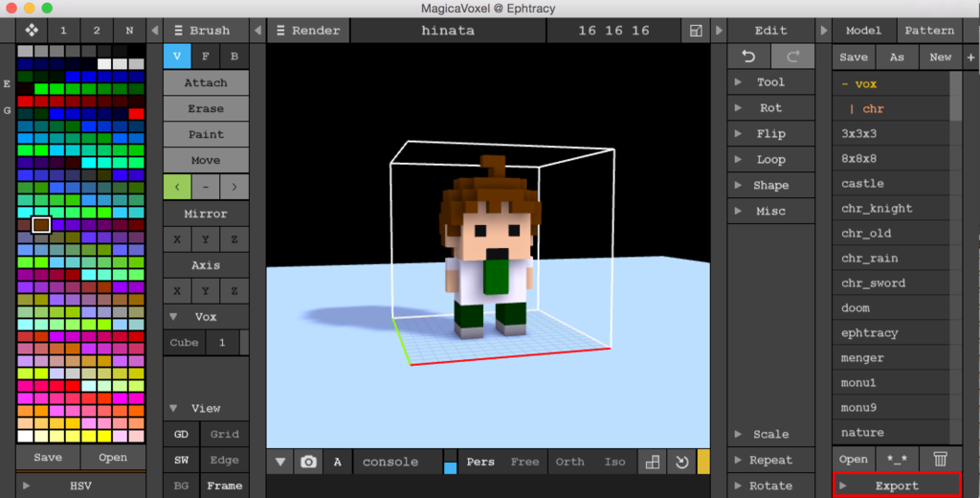Click the plus icon next to New
980x498 pixels.
(x=970, y=57)
